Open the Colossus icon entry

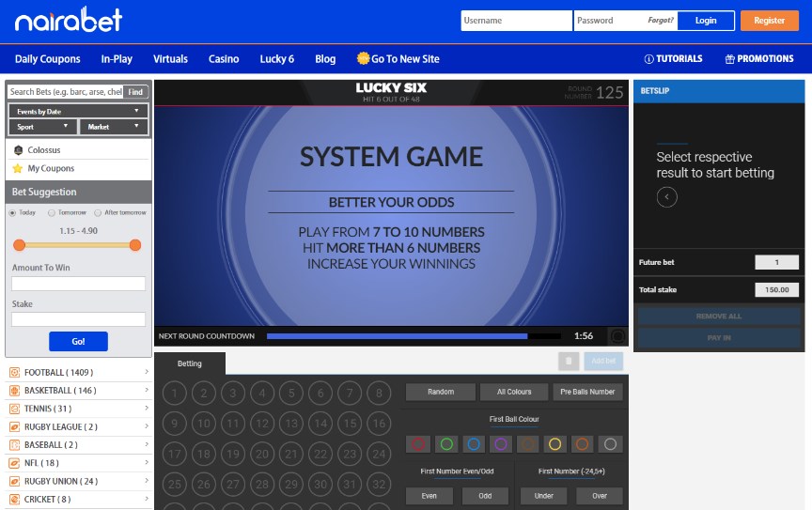tap(18, 150)
